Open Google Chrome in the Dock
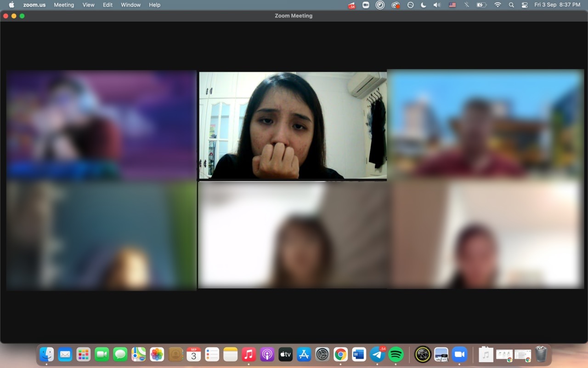 click(340, 354)
